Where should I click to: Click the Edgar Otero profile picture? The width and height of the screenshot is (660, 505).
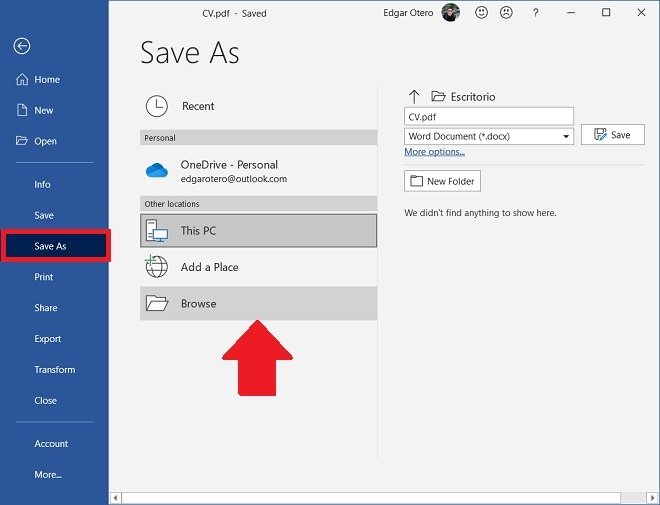click(x=450, y=13)
